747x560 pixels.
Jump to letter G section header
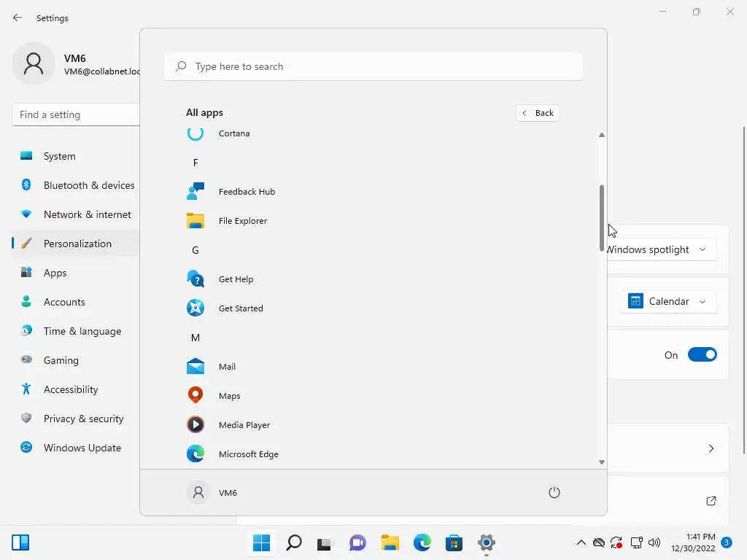pyautogui.click(x=196, y=250)
